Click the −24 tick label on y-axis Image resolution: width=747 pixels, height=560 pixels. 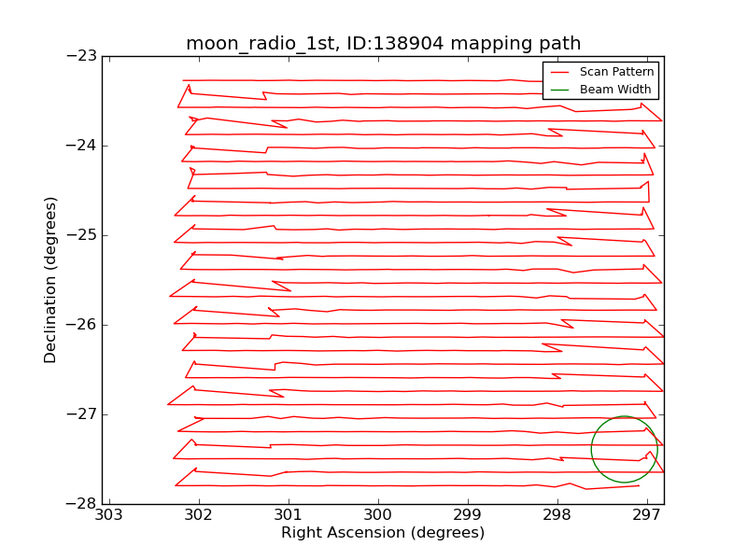click(81, 146)
